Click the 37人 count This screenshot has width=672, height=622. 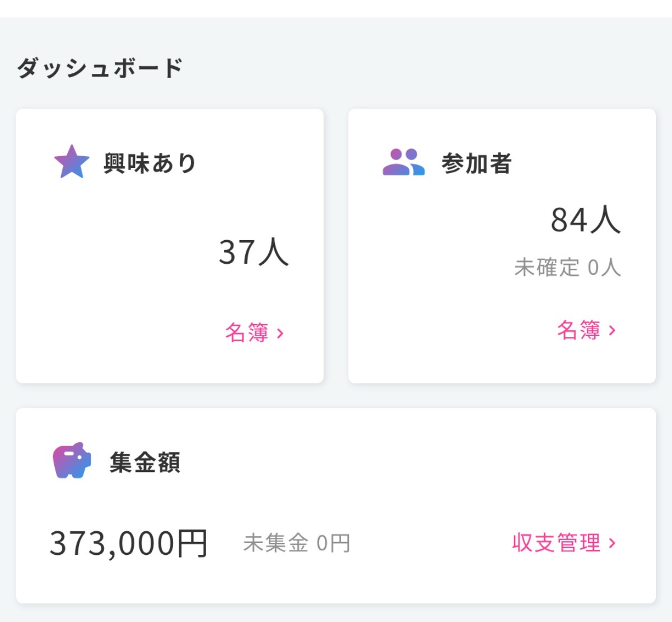tap(253, 252)
